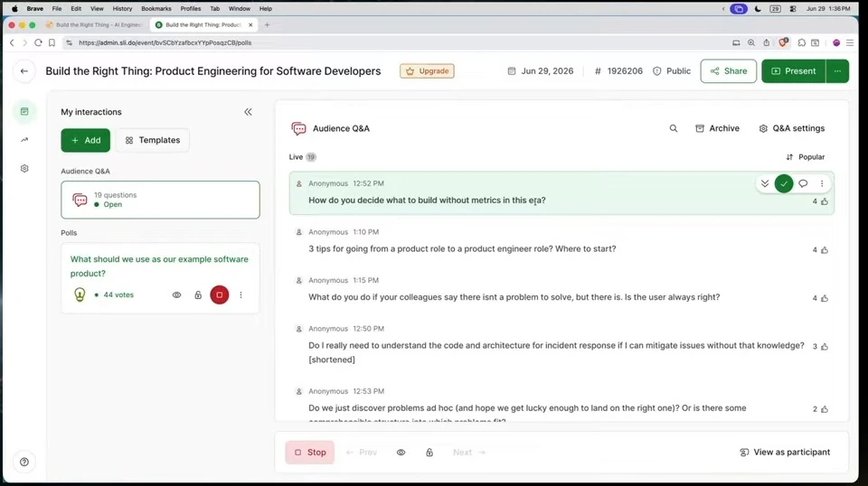Open the highlighted question's more options menu
Viewport: 868px width, 486px height.
pos(822,183)
